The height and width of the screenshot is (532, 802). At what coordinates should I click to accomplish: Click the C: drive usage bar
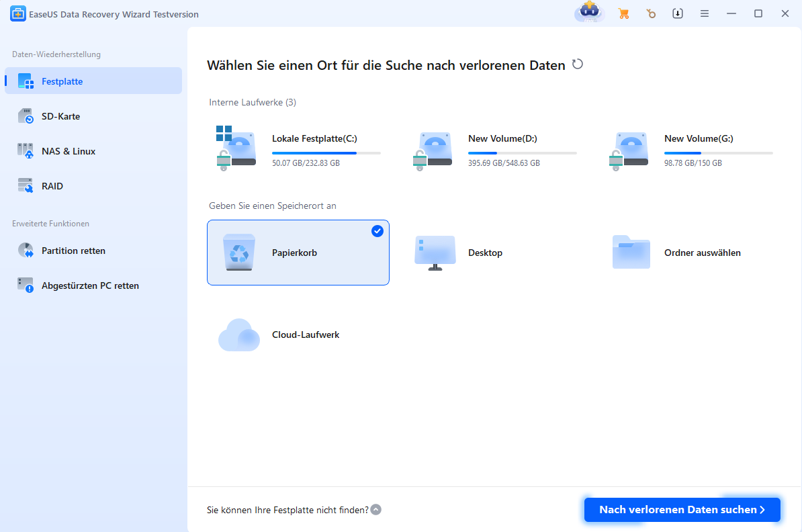(x=326, y=153)
